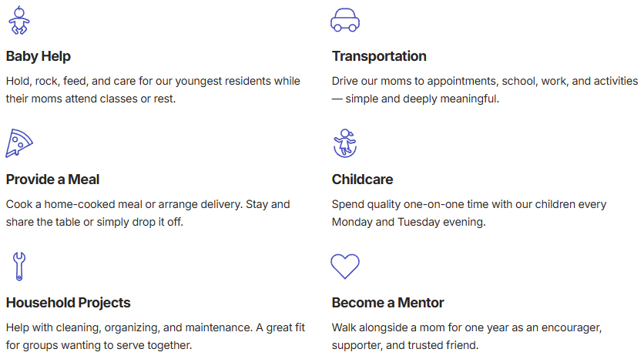The width and height of the screenshot is (644, 359).
Task: Click the child playing icon above Childcare
Action: (x=344, y=143)
